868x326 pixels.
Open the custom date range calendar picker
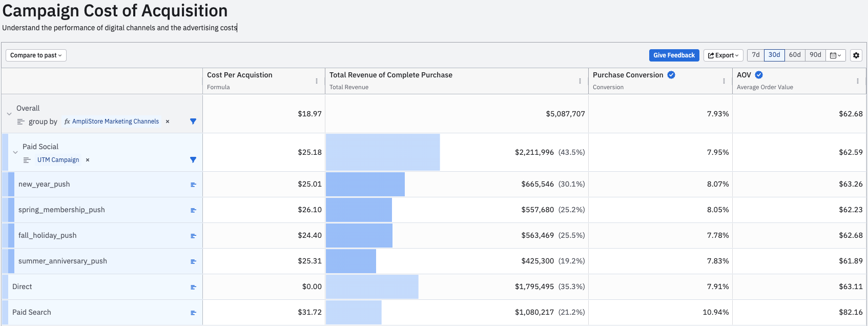[835, 55]
